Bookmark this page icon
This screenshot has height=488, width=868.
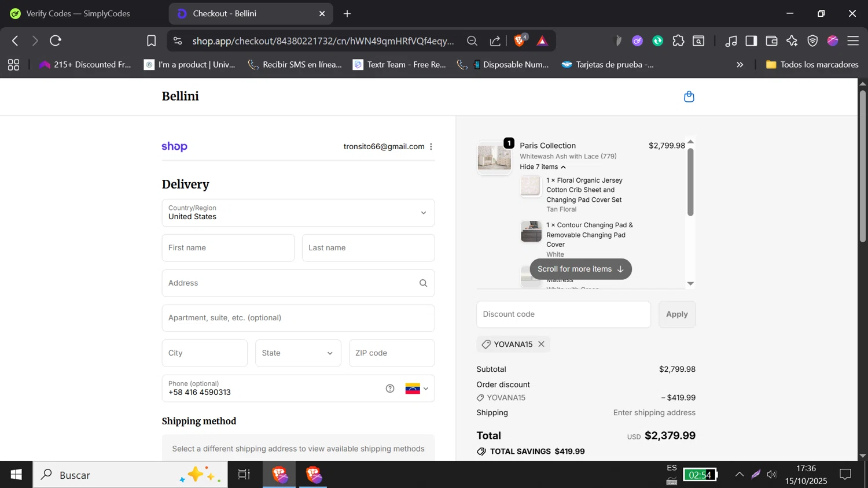click(151, 40)
